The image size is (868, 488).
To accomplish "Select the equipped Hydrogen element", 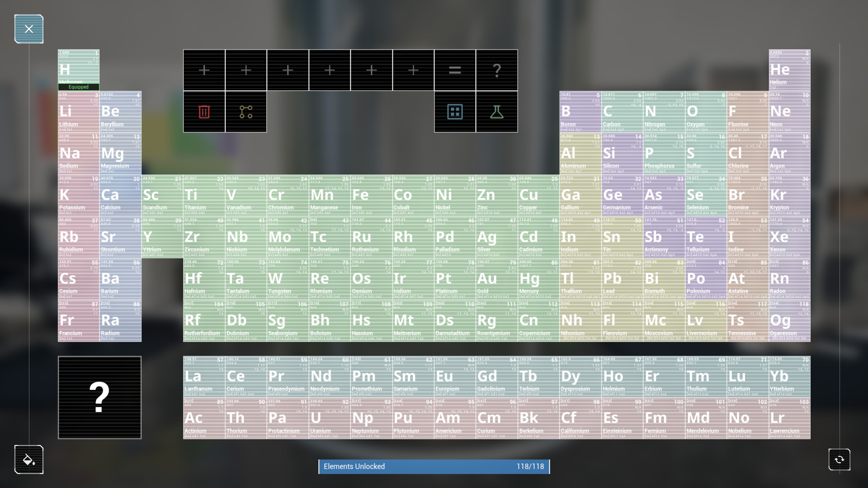I will 79,70.
